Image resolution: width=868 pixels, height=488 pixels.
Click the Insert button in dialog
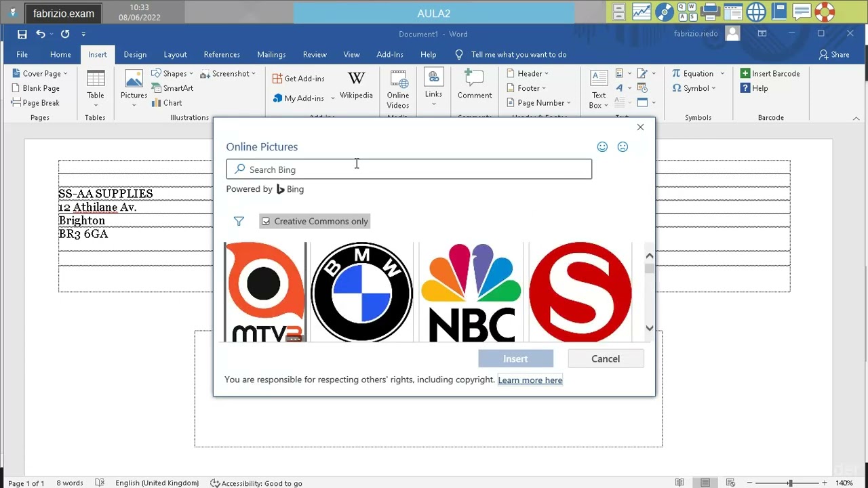click(515, 359)
